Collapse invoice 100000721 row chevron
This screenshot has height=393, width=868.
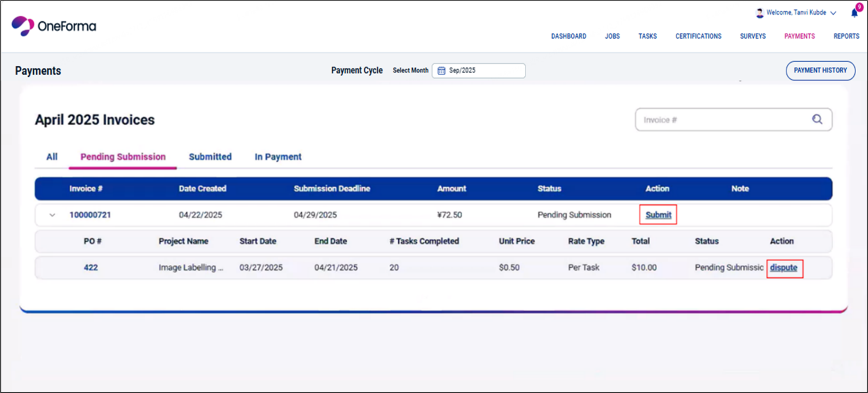52,215
